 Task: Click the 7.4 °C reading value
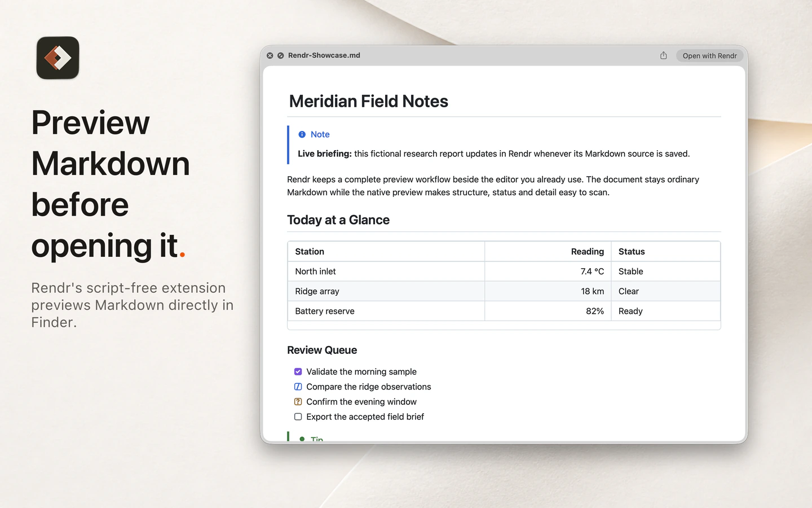pos(592,271)
